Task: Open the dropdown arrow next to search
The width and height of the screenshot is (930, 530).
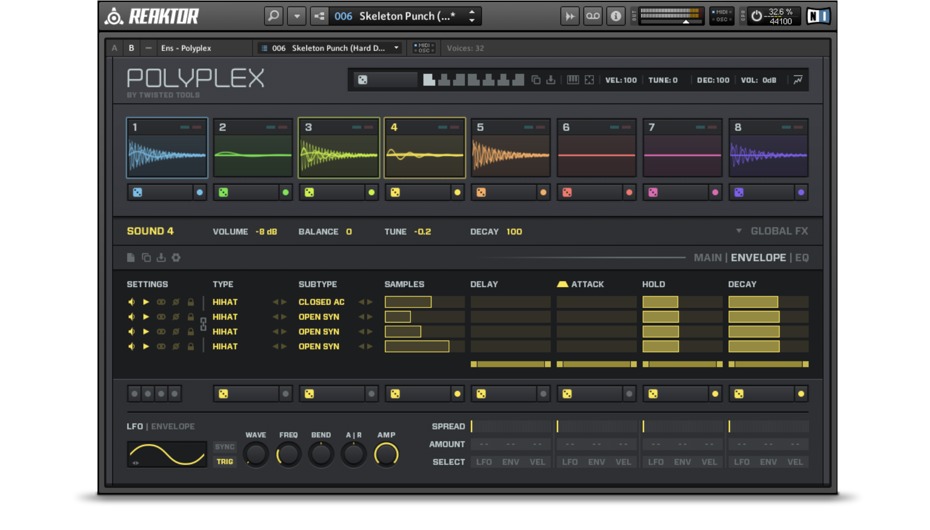Action: pos(297,16)
